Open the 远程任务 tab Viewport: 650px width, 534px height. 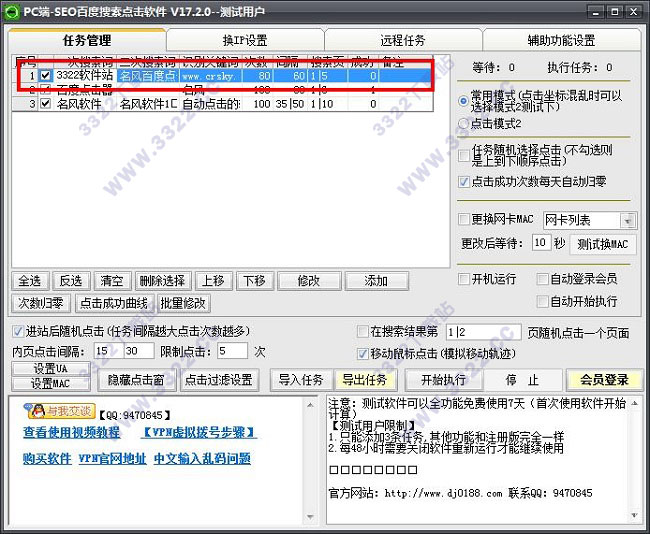(x=403, y=40)
